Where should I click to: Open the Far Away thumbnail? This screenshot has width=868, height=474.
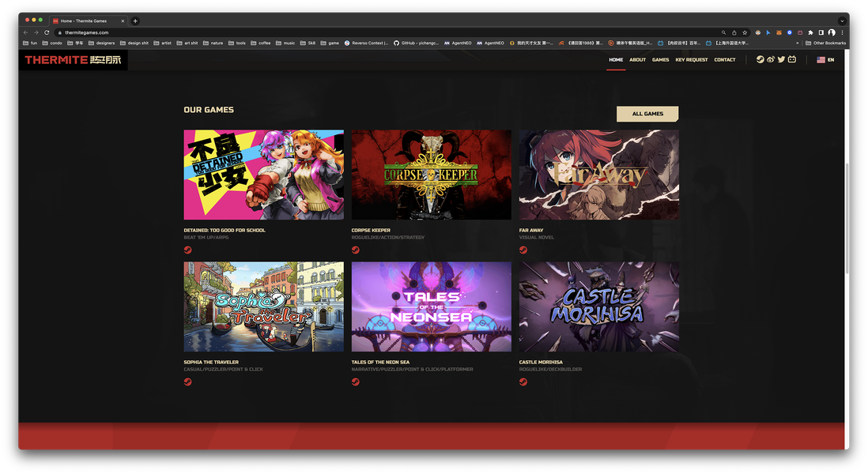pos(599,175)
